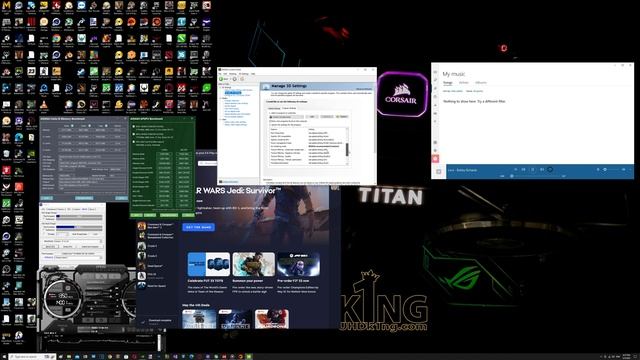The image size is (640, 360).
Task: Select Program Settings tab in Manage 3D Settings
Action: [x=289, y=108]
